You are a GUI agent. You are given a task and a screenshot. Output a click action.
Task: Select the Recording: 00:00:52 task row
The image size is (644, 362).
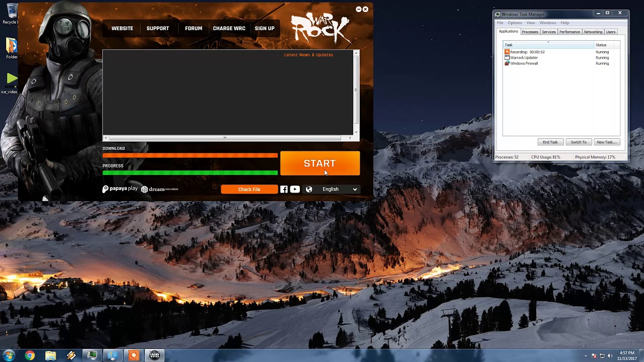coord(561,52)
